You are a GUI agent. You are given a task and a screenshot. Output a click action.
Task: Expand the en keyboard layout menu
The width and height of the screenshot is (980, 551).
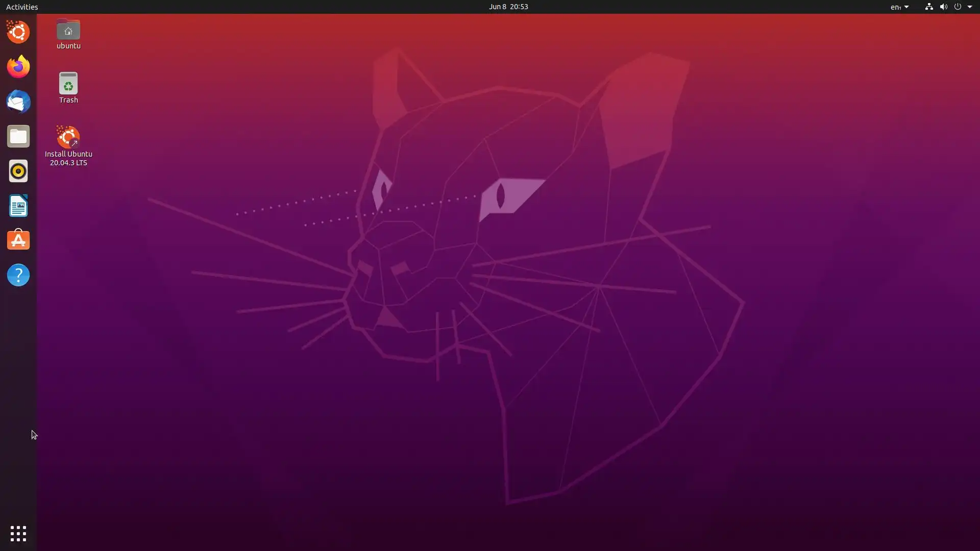tap(899, 7)
